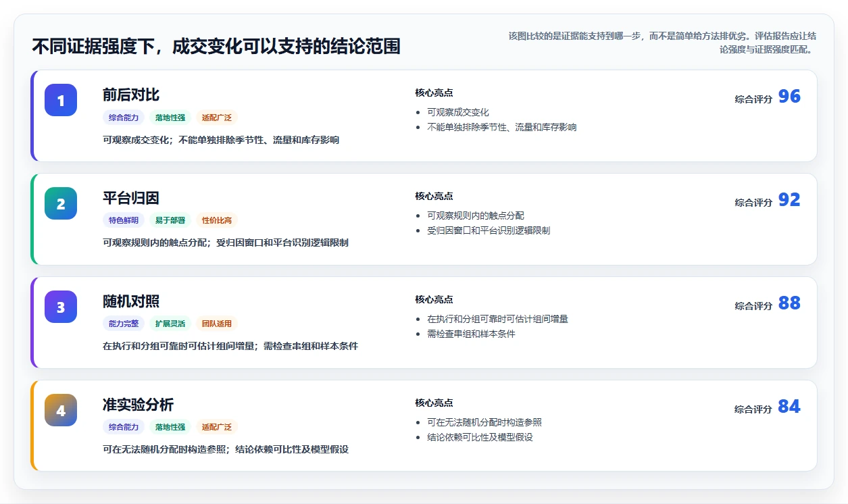This screenshot has width=848, height=504.
Task: Click the 核心亮点 heading in the 准实验分析 card
Action: [x=434, y=403]
